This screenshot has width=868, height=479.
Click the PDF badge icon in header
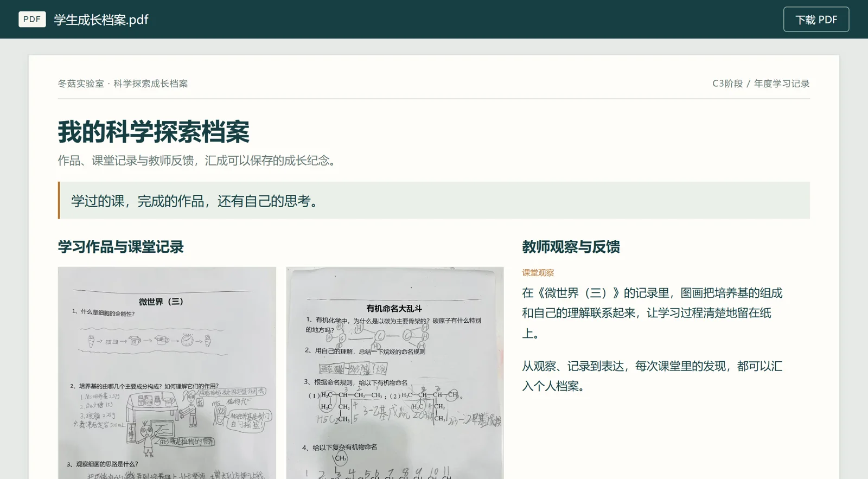[x=32, y=20]
